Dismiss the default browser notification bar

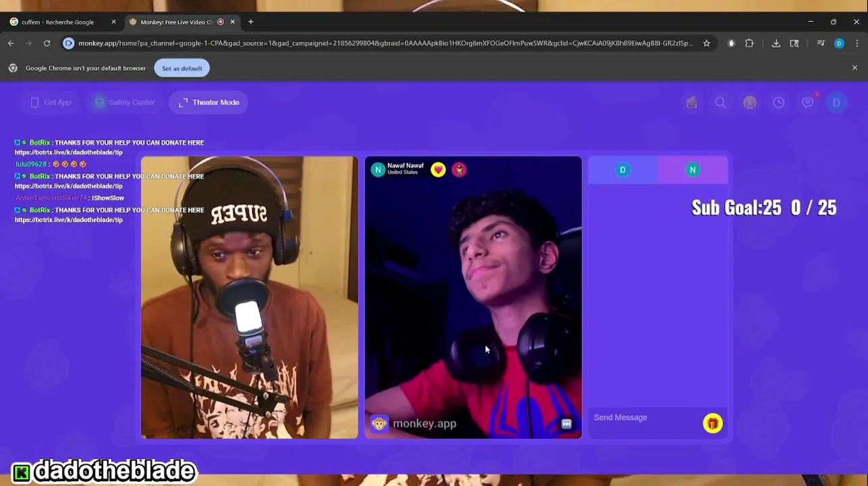(855, 68)
